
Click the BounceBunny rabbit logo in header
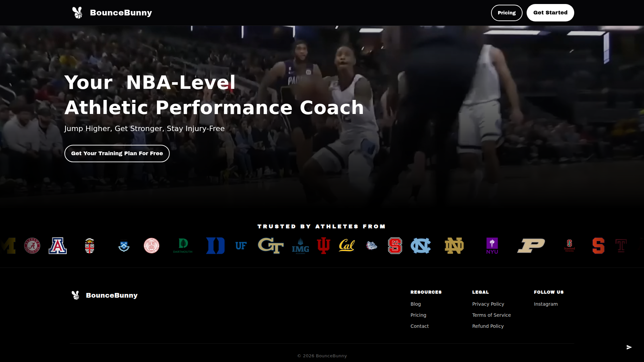pyautogui.click(x=77, y=13)
